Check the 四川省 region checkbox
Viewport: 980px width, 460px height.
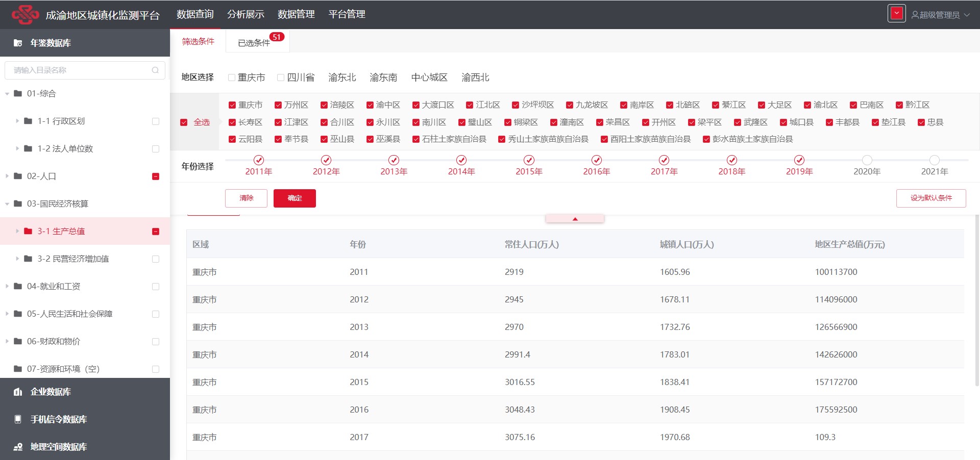pos(281,78)
